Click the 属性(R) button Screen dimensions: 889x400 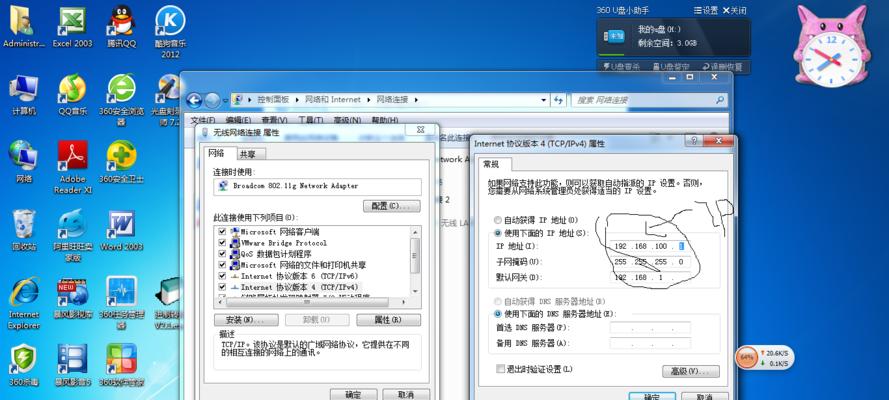pos(388,320)
